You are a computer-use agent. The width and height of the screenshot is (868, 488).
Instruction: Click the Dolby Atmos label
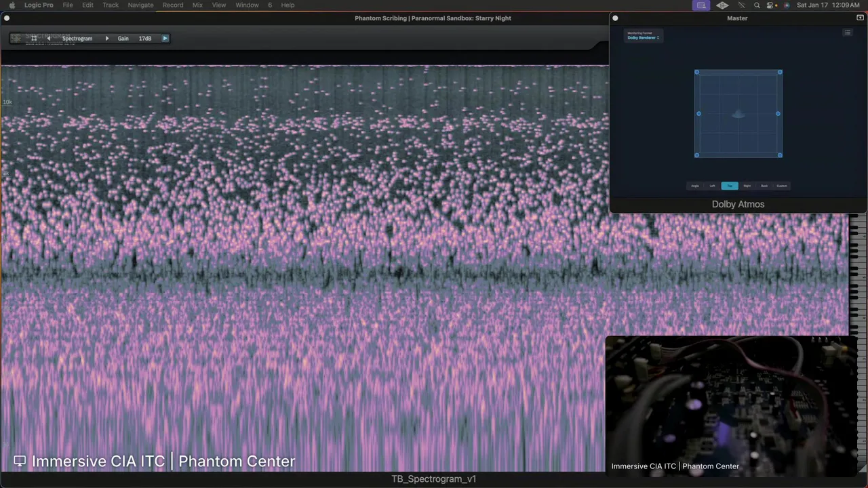click(x=738, y=204)
